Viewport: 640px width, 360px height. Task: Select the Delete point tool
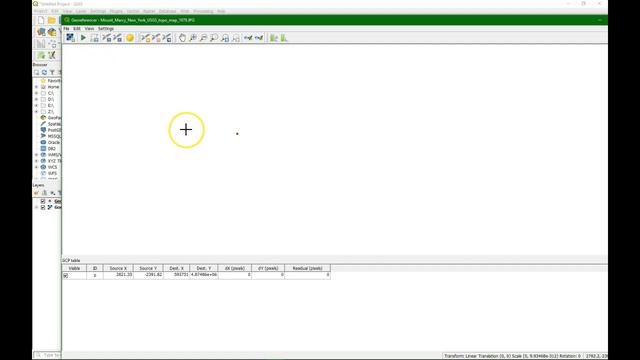(156, 38)
